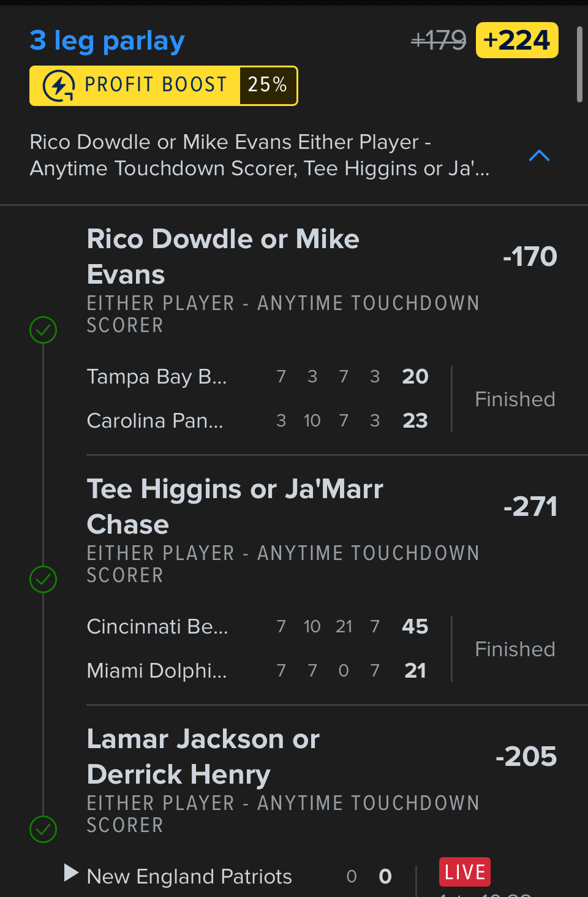This screenshot has height=897, width=588.
Task: Click the -271 odds for Higgins/Chase leg
Action: [x=530, y=507]
